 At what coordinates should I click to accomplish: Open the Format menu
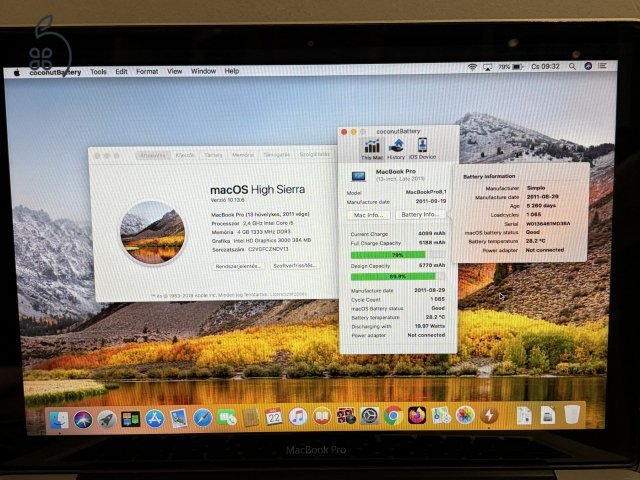(x=147, y=71)
